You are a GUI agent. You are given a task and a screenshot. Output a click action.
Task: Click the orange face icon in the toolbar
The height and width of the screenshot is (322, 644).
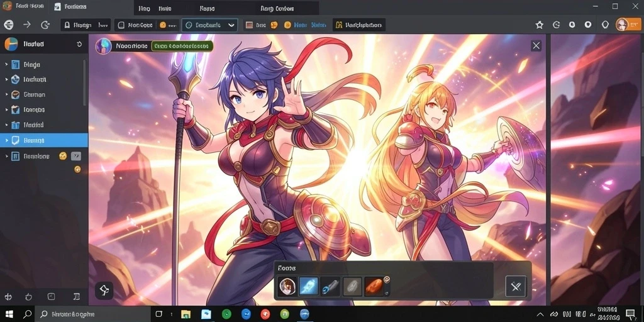tap(274, 25)
